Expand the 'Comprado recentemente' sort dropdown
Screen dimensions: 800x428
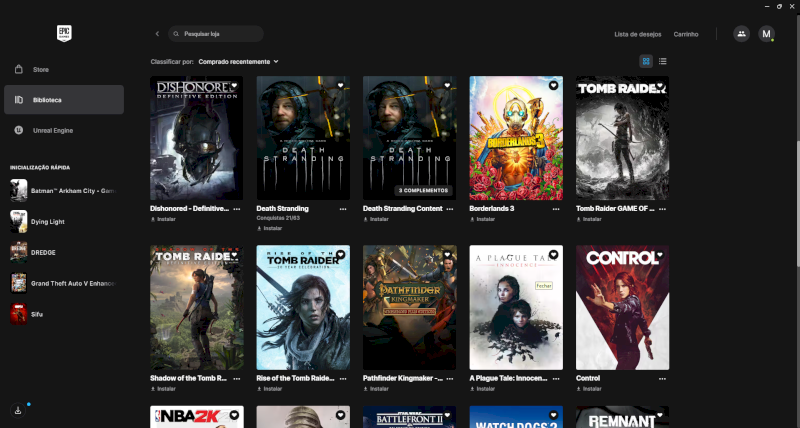(238, 61)
